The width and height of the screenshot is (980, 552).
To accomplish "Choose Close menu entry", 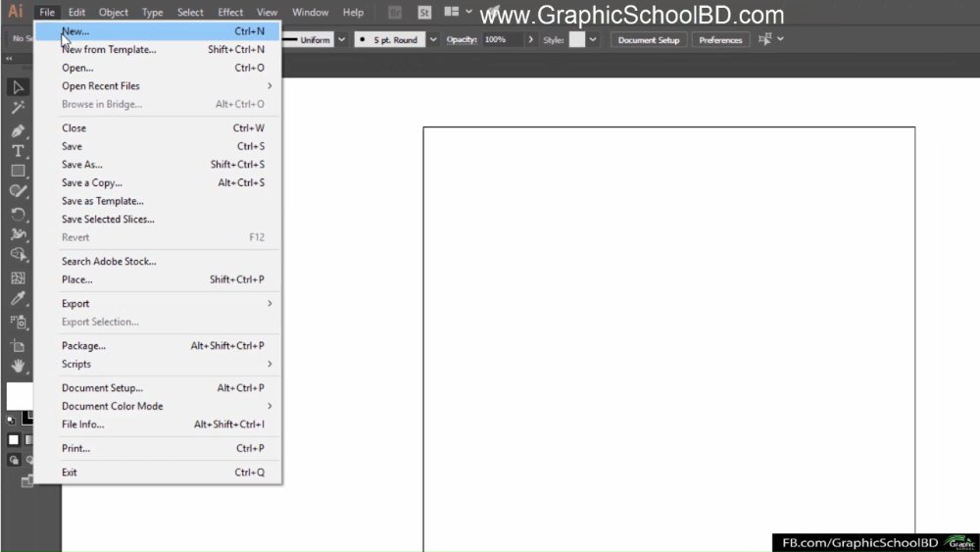I will [157, 128].
